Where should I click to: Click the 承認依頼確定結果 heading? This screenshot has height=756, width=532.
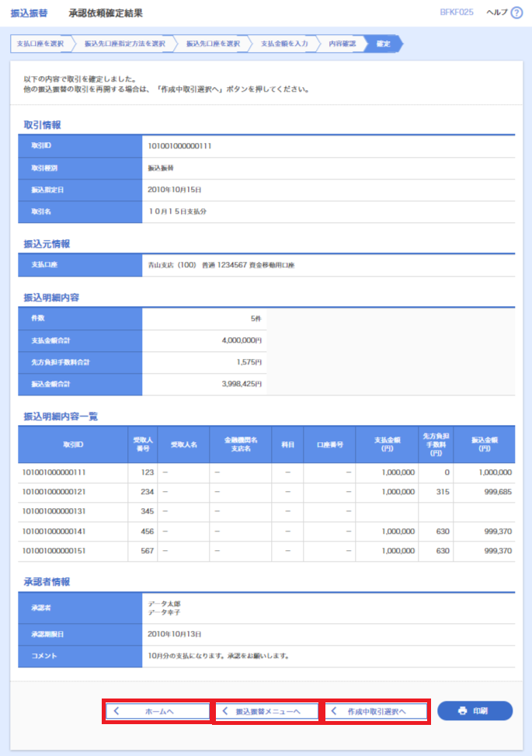106,13
